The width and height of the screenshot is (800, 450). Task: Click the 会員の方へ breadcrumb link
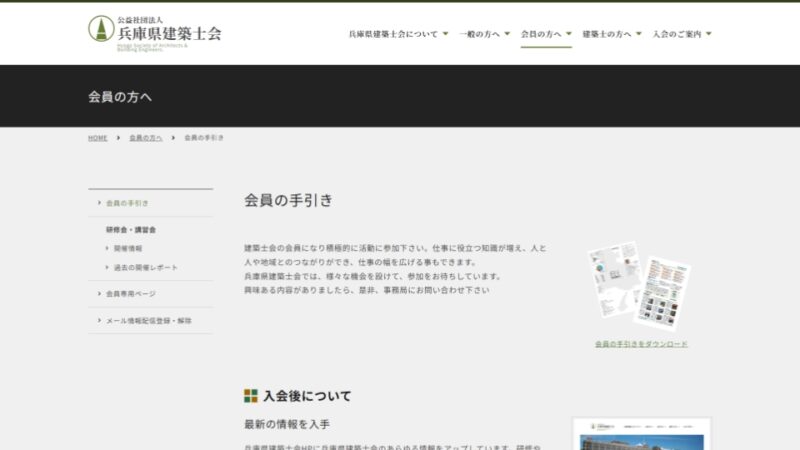pos(145,137)
